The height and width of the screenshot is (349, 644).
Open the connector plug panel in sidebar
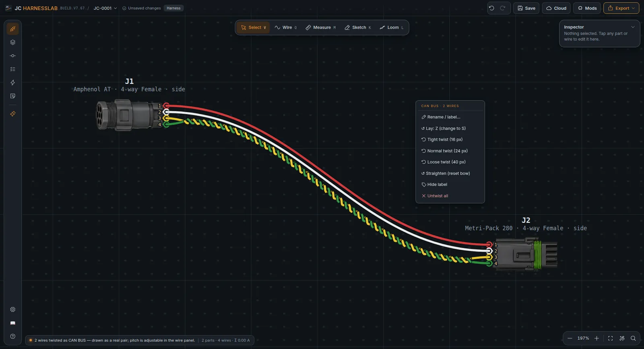click(13, 29)
